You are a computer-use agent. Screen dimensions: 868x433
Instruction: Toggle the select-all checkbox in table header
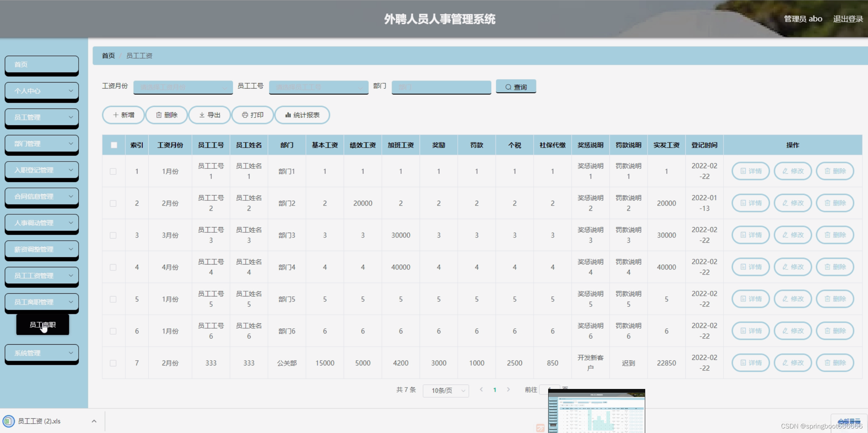(114, 145)
